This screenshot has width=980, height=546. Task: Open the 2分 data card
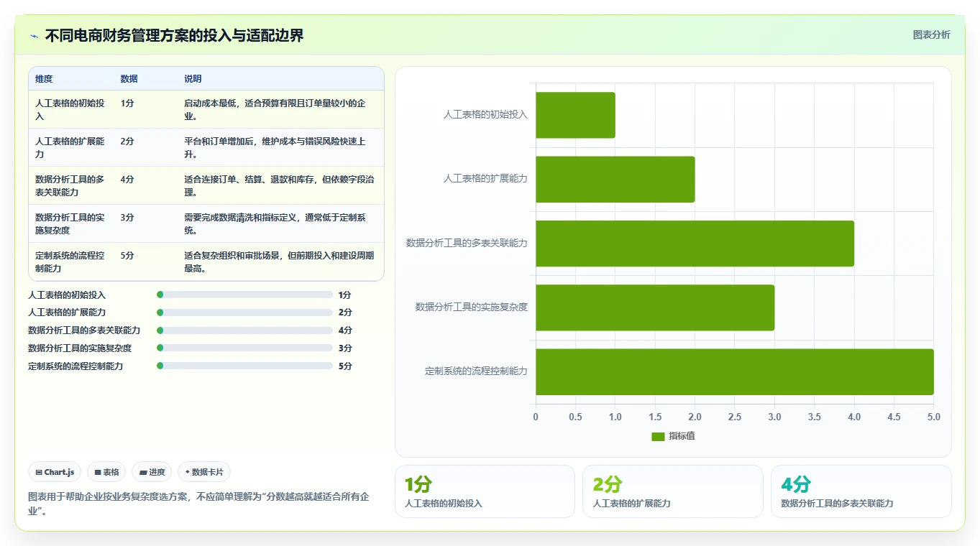click(673, 491)
